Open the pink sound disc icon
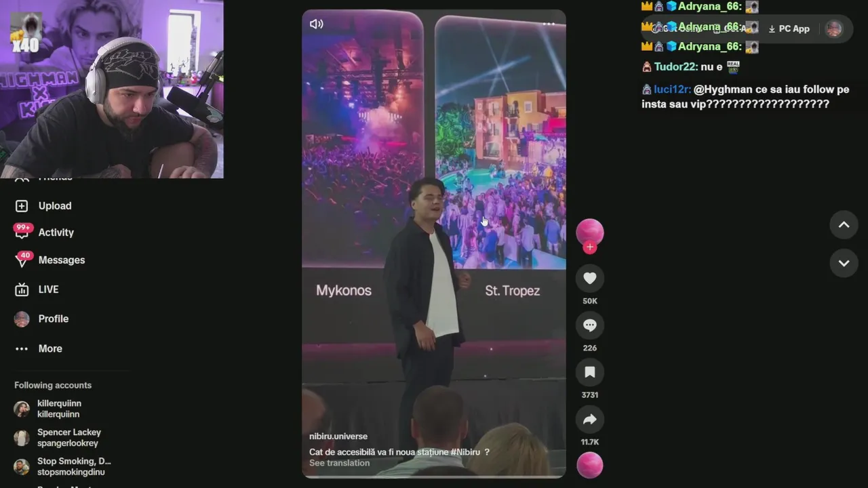This screenshot has height=488, width=868. click(x=590, y=465)
